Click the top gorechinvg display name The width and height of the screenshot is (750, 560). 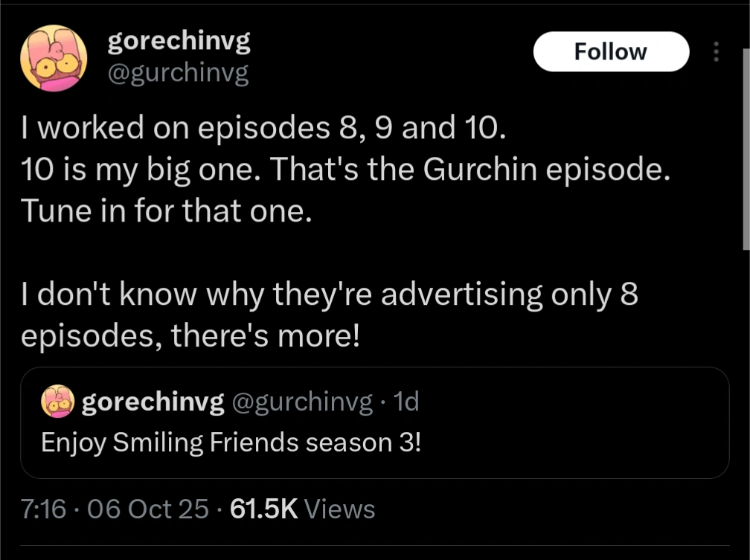coord(179,41)
